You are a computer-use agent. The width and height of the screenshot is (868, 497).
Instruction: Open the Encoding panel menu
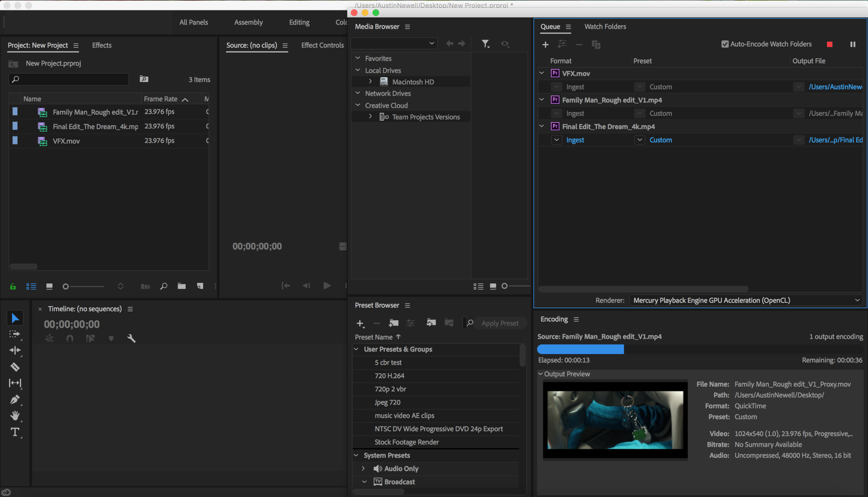click(x=576, y=319)
